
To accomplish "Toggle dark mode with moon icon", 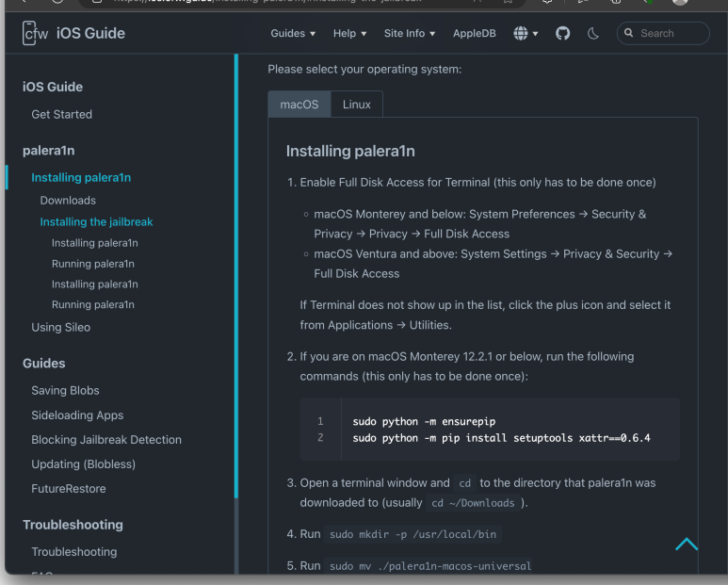I will pos(593,33).
